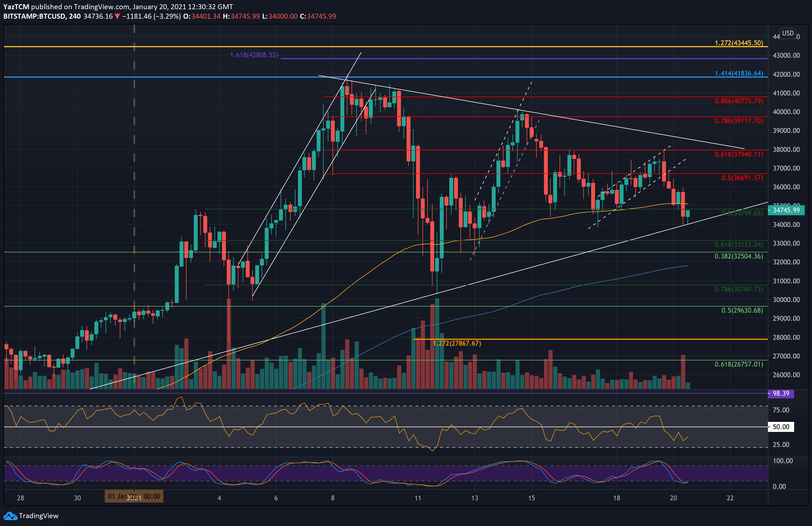Click the 1.414(41836.64) blue level label
812x526 pixels.
point(739,73)
